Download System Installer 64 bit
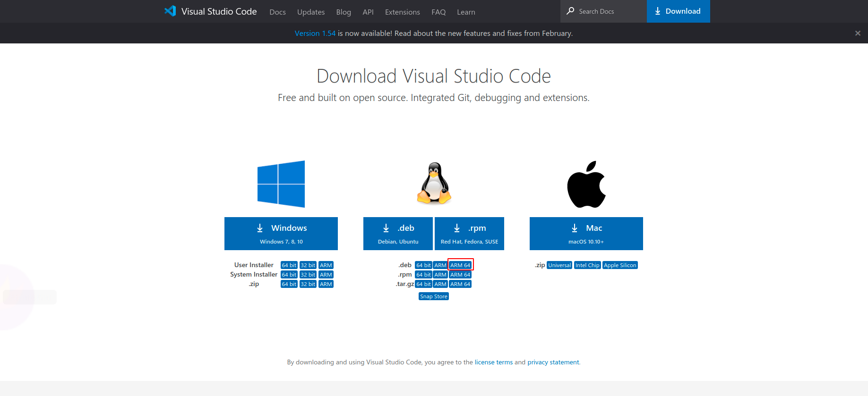The image size is (868, 396). tap(289, 275)
